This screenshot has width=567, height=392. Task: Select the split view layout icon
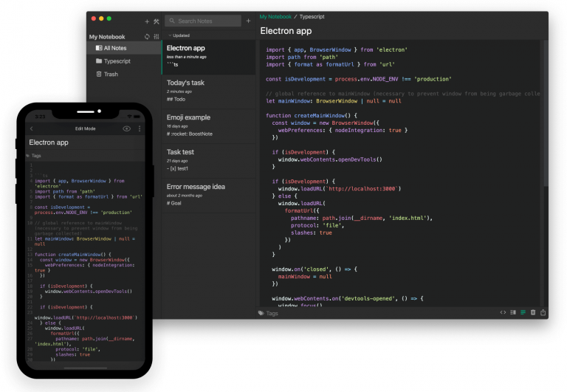coord(513,312)
